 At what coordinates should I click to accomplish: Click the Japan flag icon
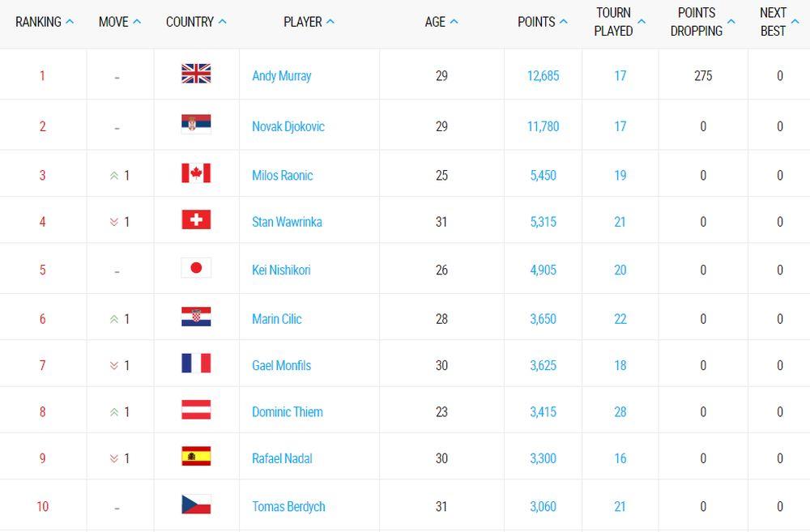(x=196, y=268)
